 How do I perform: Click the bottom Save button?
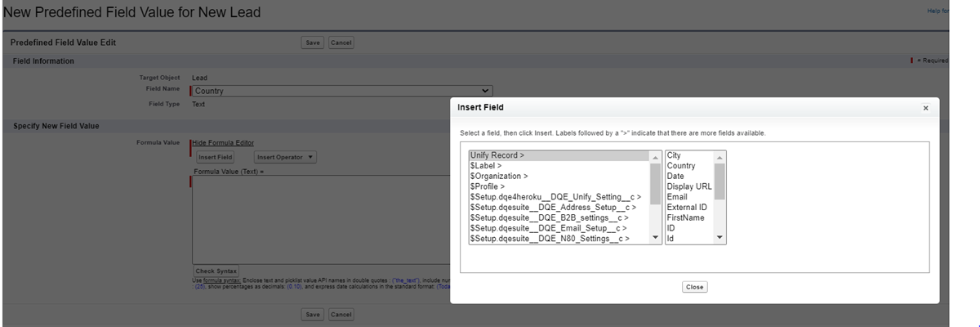click(x=313, y=314)
